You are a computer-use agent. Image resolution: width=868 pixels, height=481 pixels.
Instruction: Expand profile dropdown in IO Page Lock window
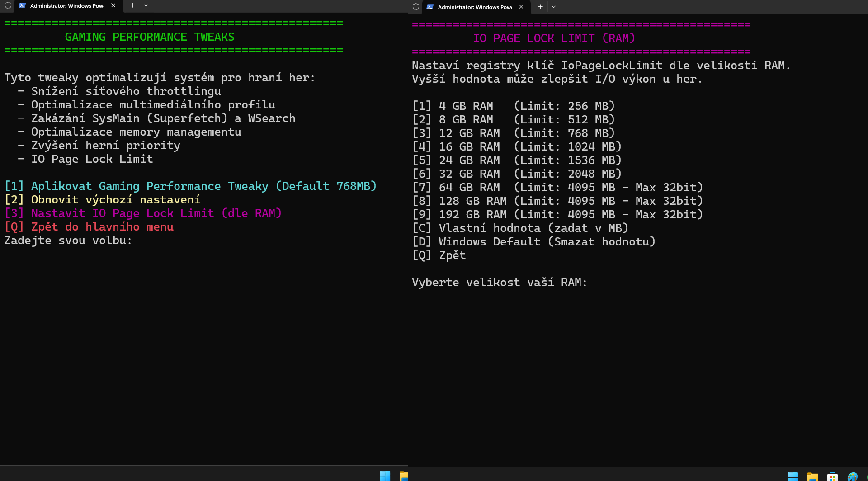pos(554,7)
